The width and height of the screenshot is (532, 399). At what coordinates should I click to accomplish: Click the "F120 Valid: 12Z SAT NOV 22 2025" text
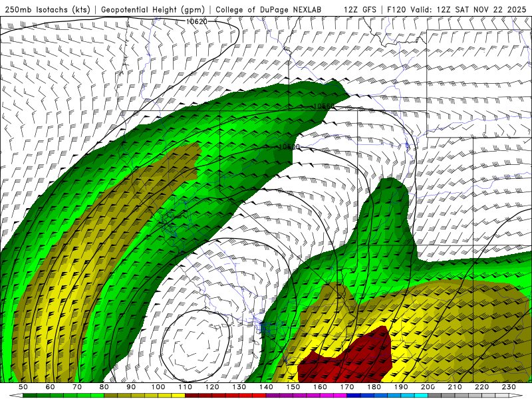tap(457, 9)
